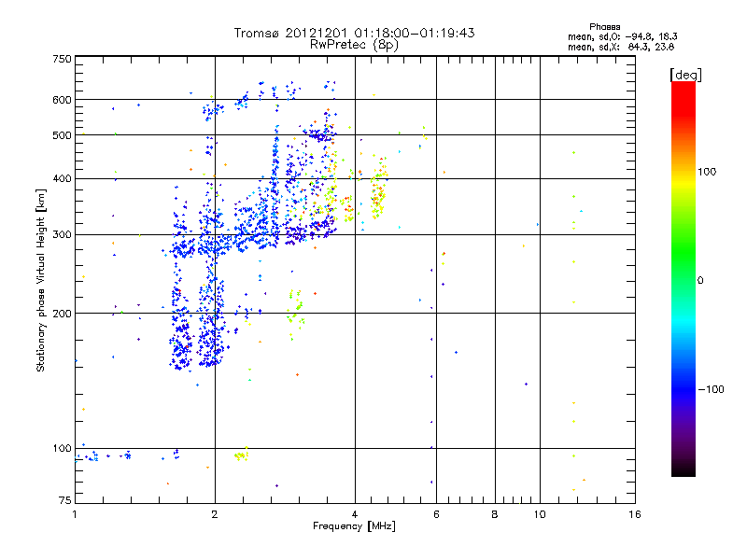Click the y-axis tick label '750'
Screen dimensions: 747x560
(x=62, y=59)
